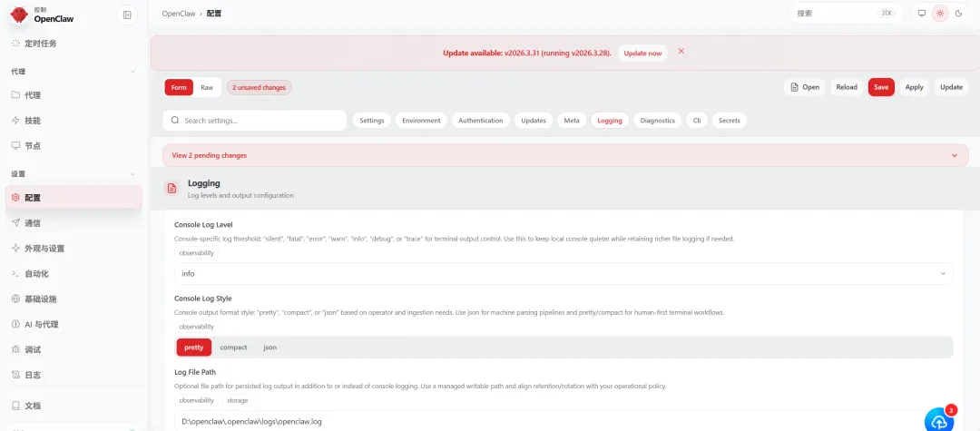Focus the Search settings field

254,121
